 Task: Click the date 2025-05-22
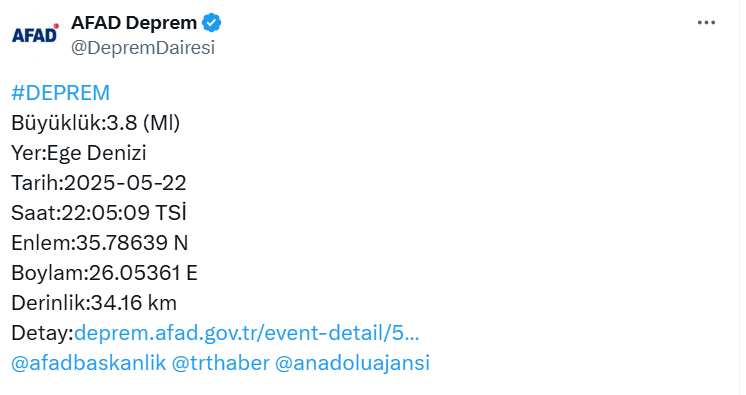point(125,183)
